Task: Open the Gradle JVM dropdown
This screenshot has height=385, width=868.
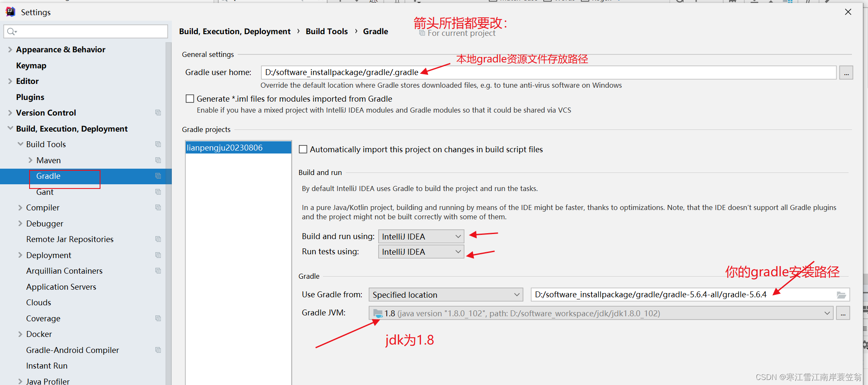Action: click(601, 313)
